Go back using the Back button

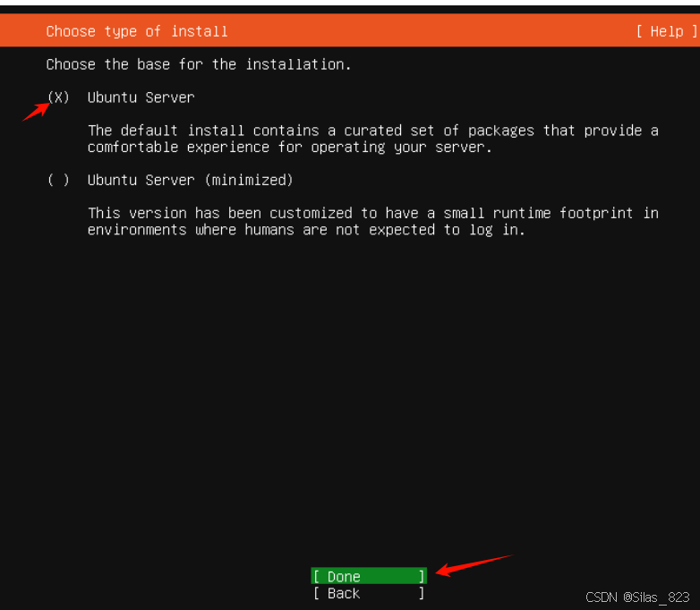coord(369,593)
